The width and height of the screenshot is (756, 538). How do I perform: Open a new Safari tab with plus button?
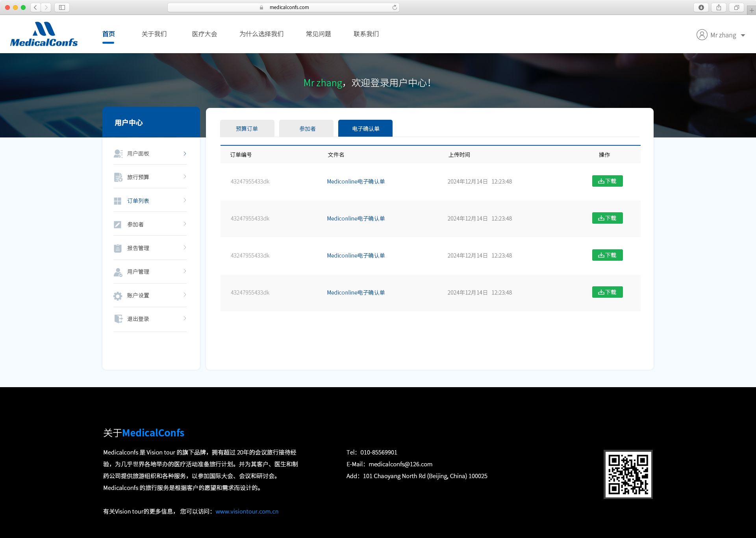tap(752, 11)
